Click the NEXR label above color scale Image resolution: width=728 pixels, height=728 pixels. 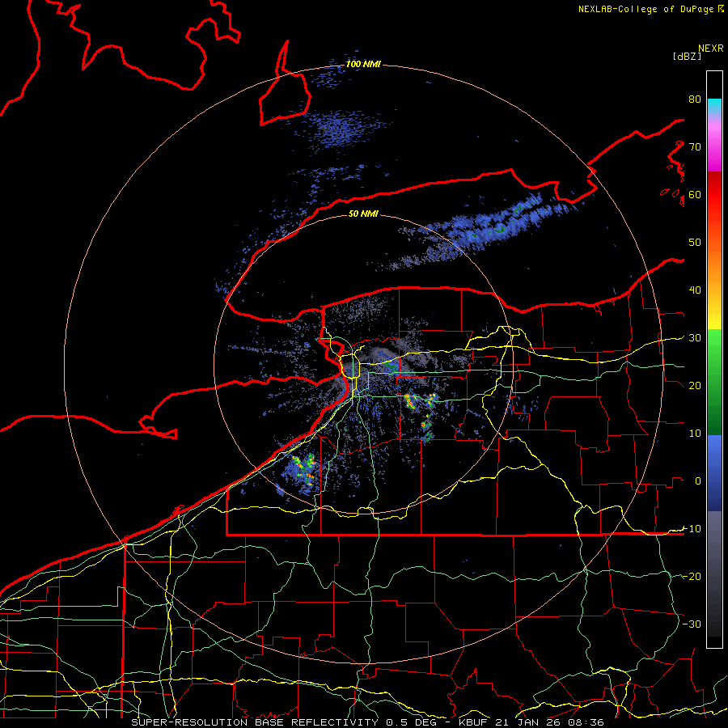click(710, 49)
